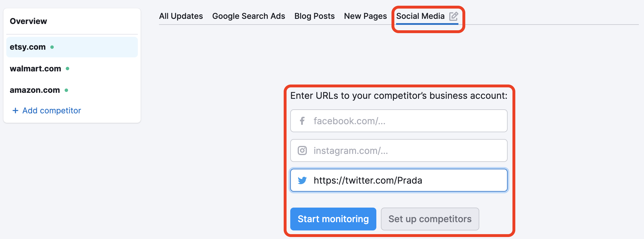Focus the facebook.com URL input field
This screenshot has width=644, height=239.
click(399, 121)
